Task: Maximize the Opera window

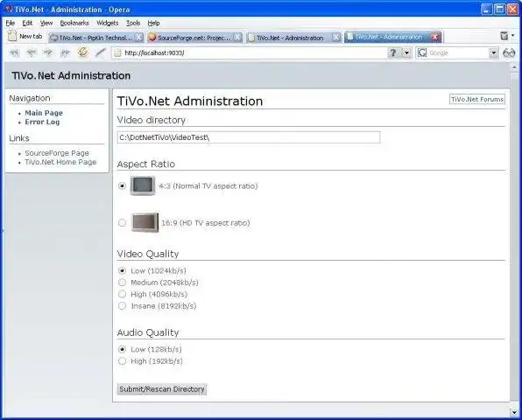Action: pos(499,9)
